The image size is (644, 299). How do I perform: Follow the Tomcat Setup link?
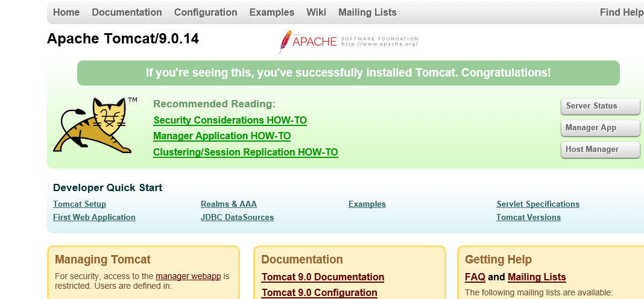(80, 204)
